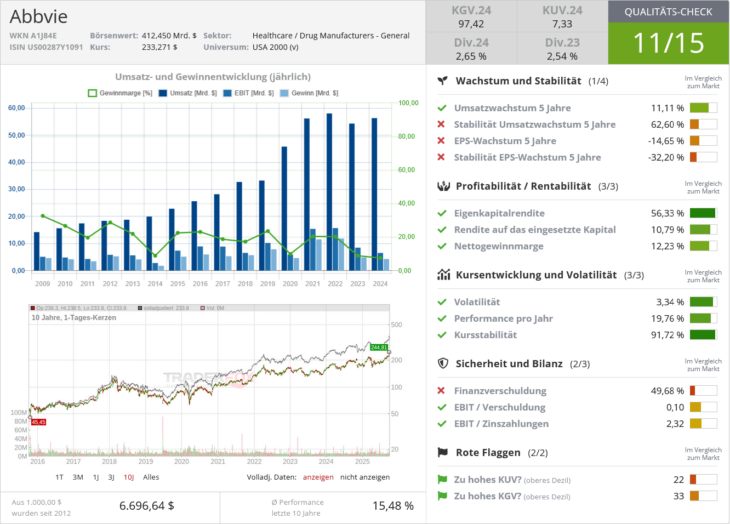Click the plant icon beside Wachstum und Stabilität
The image size is (730, 524).
[442, 81]
